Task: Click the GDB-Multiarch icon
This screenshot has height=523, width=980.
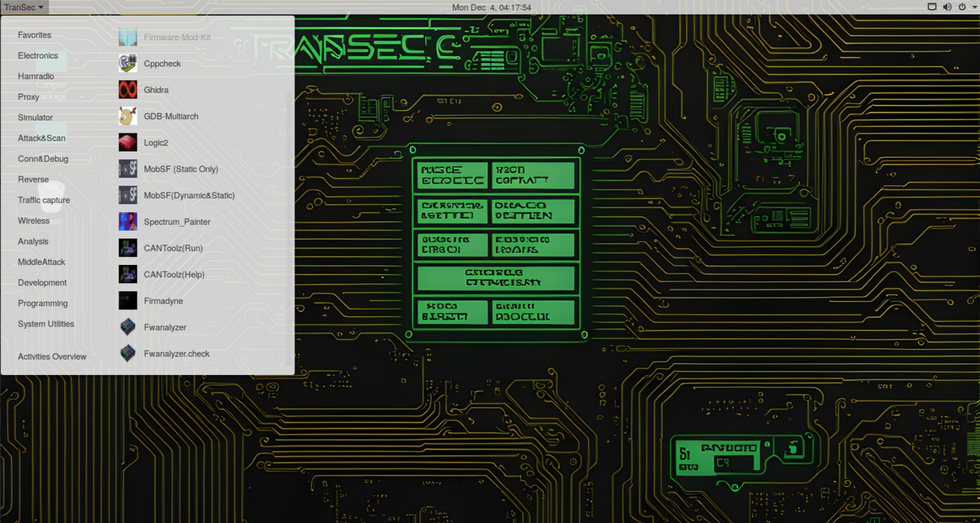Action: click(128, 116)
